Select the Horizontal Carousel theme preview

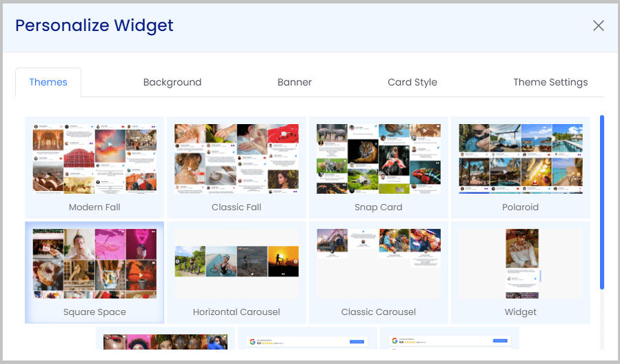point(237,263)
